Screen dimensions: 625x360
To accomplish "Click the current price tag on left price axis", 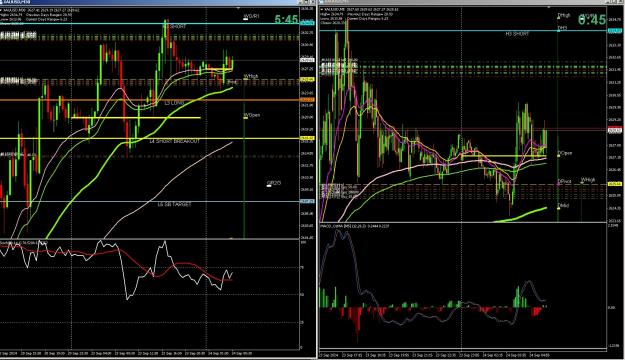I will click(x=307, y=60).
